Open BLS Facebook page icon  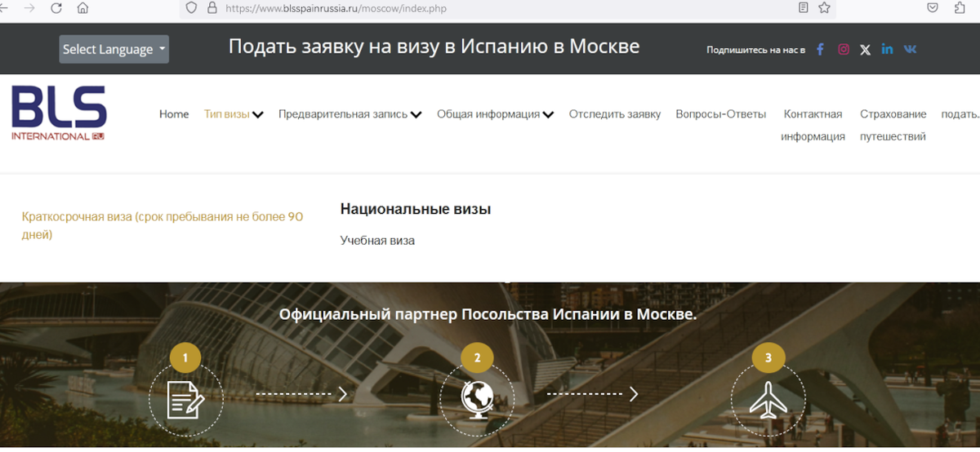coord(821,49)
